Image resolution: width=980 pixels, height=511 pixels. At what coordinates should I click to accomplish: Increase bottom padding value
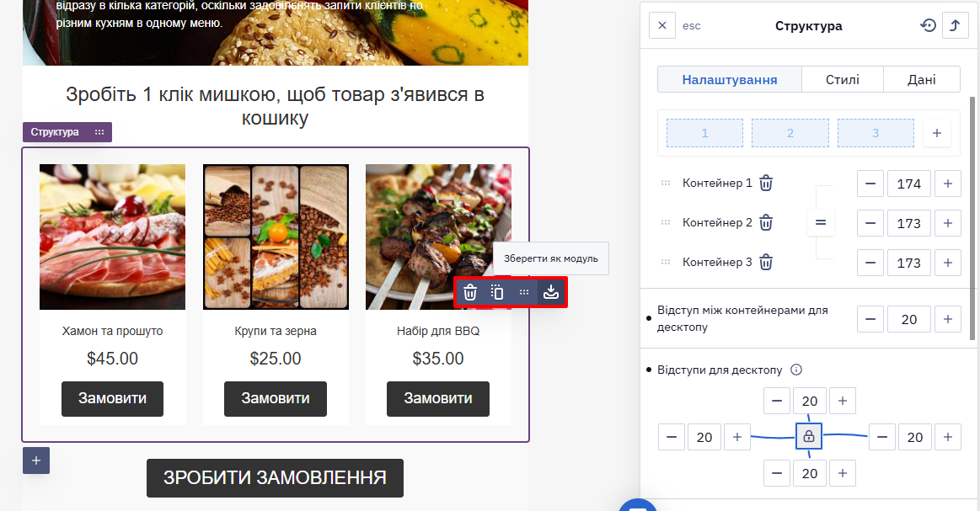tap(843, 473)
